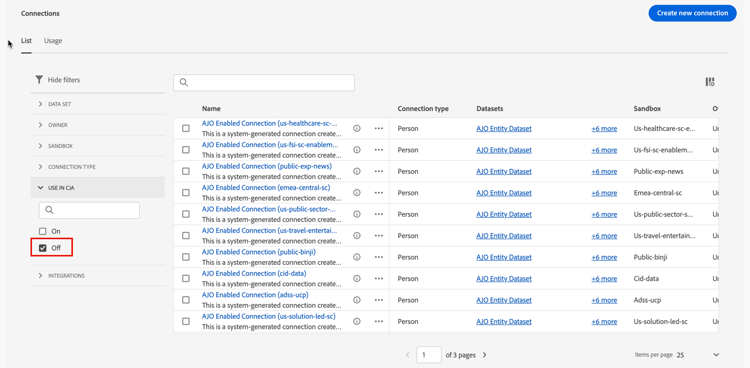Open more actions menu for cid-data connection
Viewport: 750px width, 368px height.
click(379, 279)
